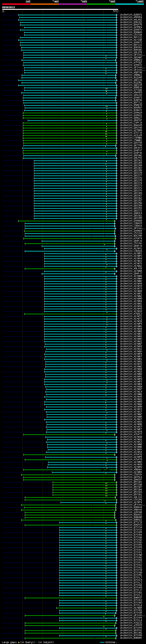This screenshot has height=644, width=146.
Task: Select the UniRef100_C5XF60 label
Action: [x=131, y=474]
